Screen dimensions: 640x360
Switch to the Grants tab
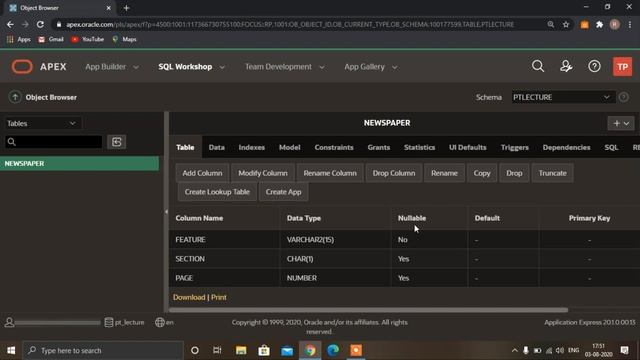click(x=378, y=147)
